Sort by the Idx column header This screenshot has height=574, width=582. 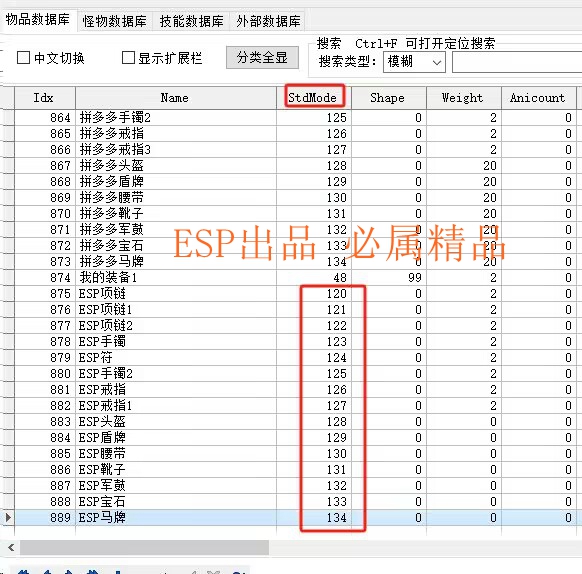pyautogui.click(x=45, y=98)
